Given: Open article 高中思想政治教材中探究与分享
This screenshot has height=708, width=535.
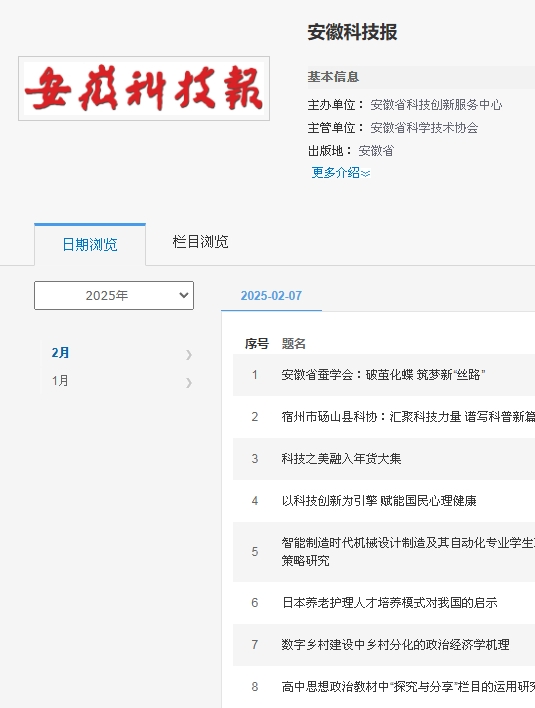Looking at the screenshot, I should click(x=408, y=687).
